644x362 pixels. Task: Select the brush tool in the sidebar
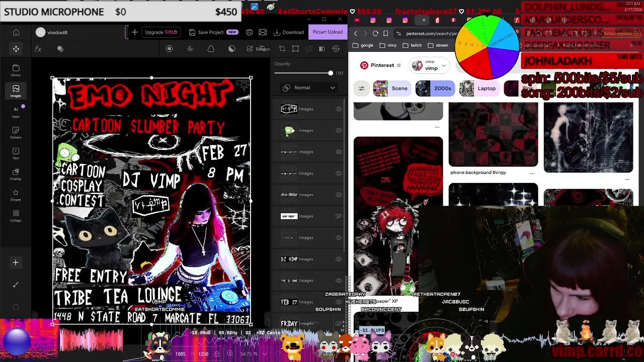pos(16,285)
